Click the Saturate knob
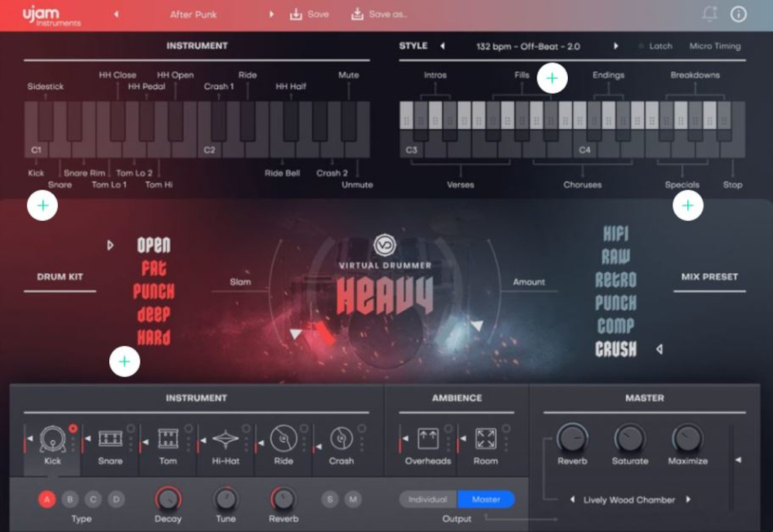Viewport: 773px width, 532px height. pos(630,438)
